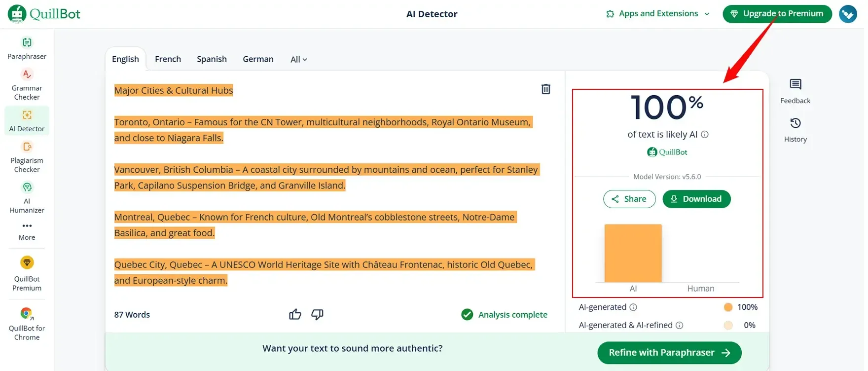Give a thumbs up rating
The image size is (868, 371).
pos(295,314)
